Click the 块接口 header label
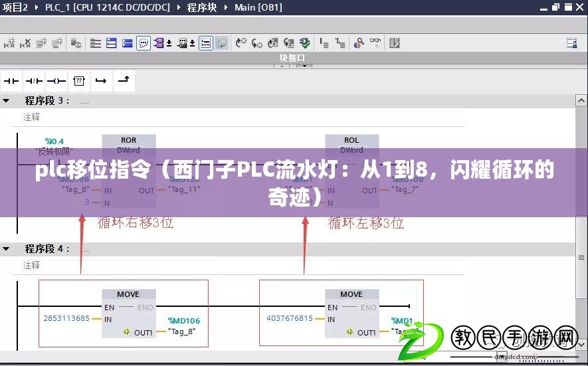The width and height of the screenshot is (588, 366). (x=292, y=58)
